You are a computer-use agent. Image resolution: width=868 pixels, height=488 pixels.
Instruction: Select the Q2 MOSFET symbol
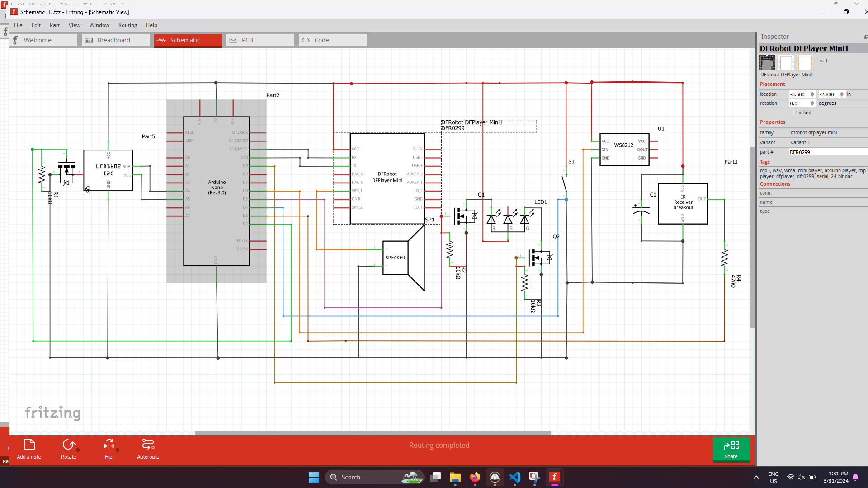541,258
